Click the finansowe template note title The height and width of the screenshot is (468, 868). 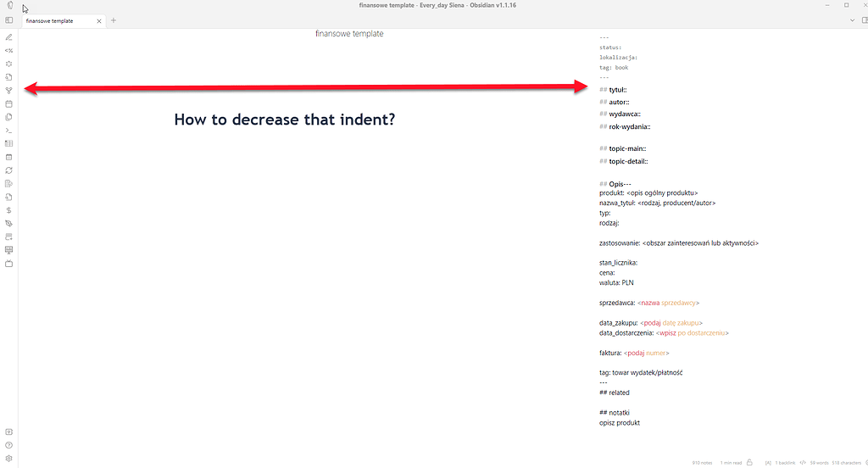[x=348, y=34]
